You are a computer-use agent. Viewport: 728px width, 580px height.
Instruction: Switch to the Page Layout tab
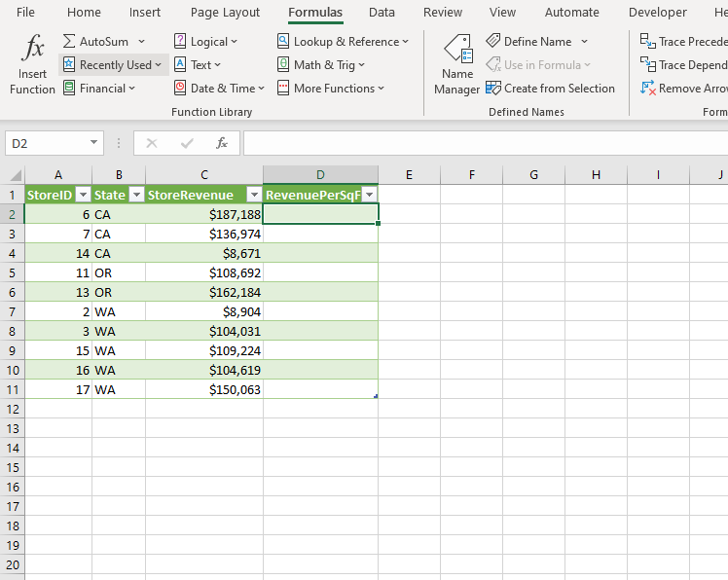pyautogui.click(x=225, y=12)
